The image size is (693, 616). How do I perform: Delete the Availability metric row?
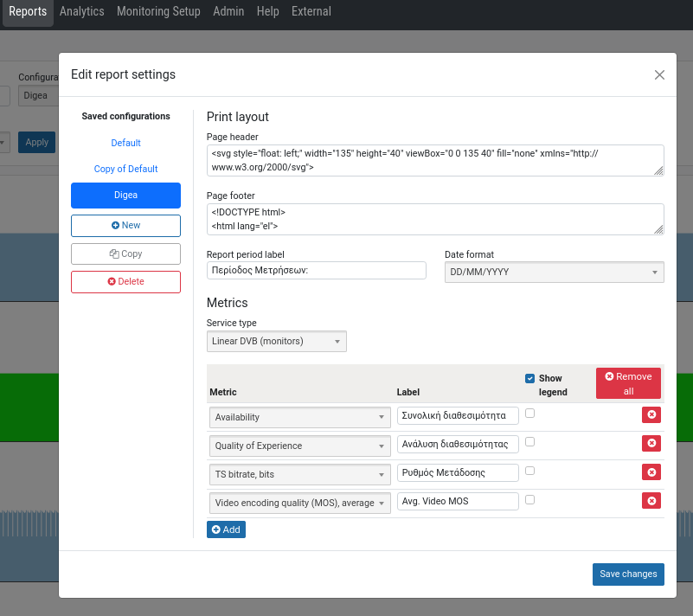click(651, 415)
